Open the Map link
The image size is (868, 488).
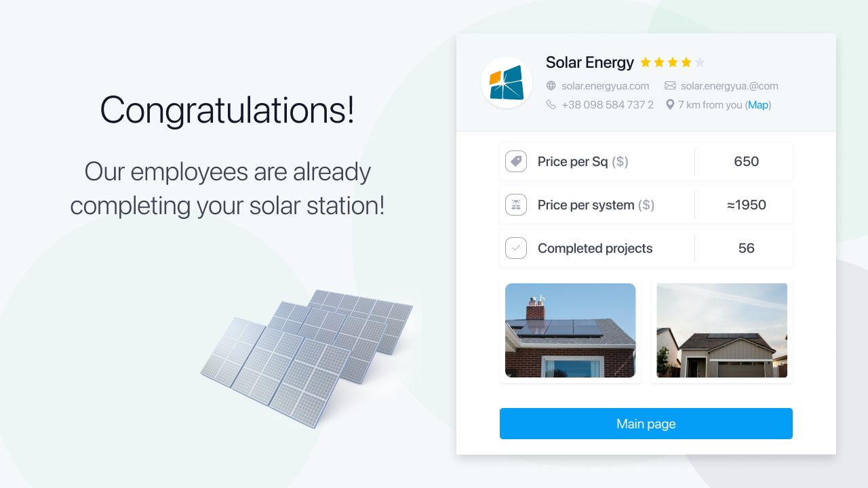tap(758, 104)
